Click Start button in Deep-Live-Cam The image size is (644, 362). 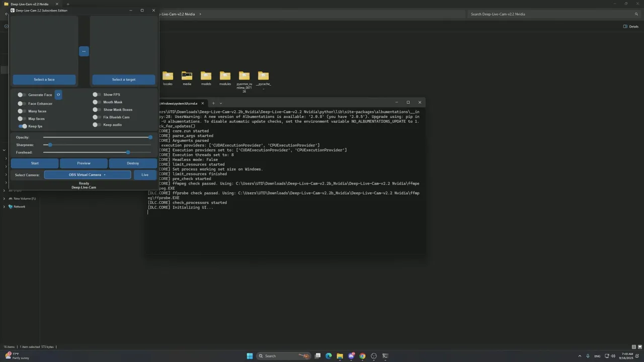(35, 163)
